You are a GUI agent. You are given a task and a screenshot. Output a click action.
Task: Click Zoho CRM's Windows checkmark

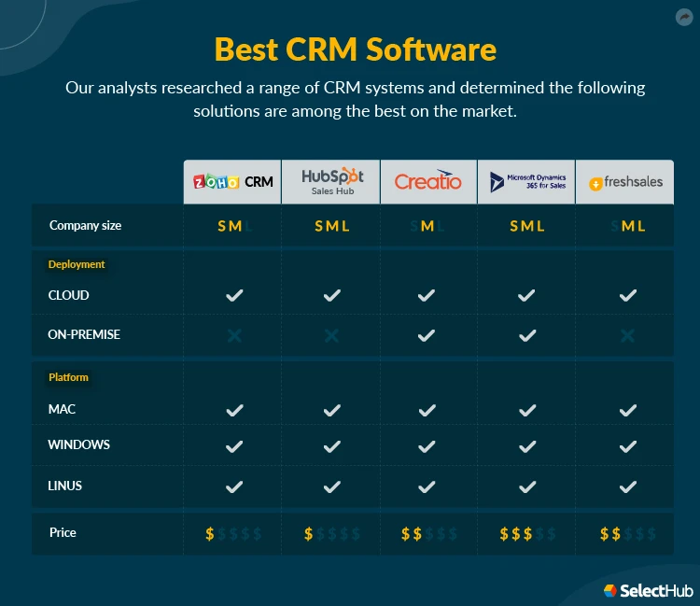(234, 446)
